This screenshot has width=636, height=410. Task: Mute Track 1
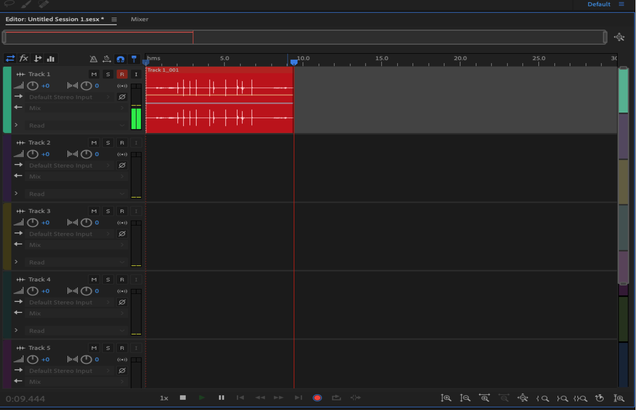[94, 74]
